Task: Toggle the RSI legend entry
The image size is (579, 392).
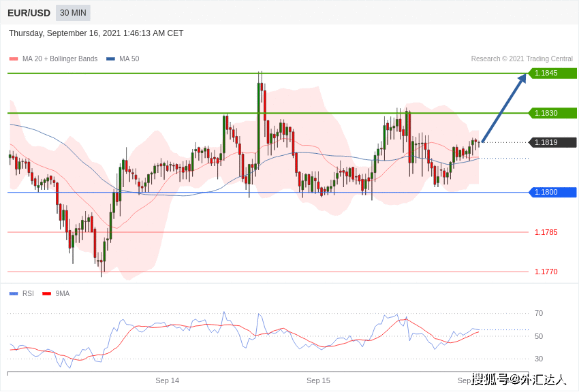Action: point(28,294)
